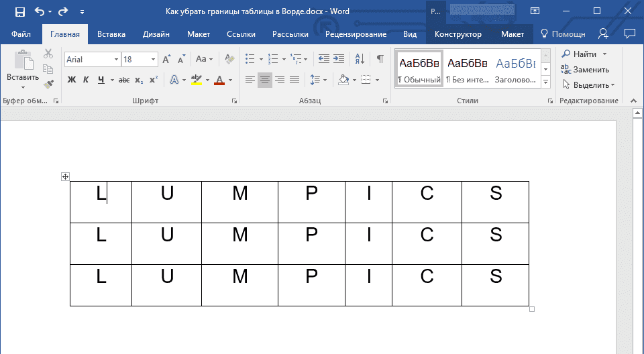Click the table move handle icon

[65, 176]
